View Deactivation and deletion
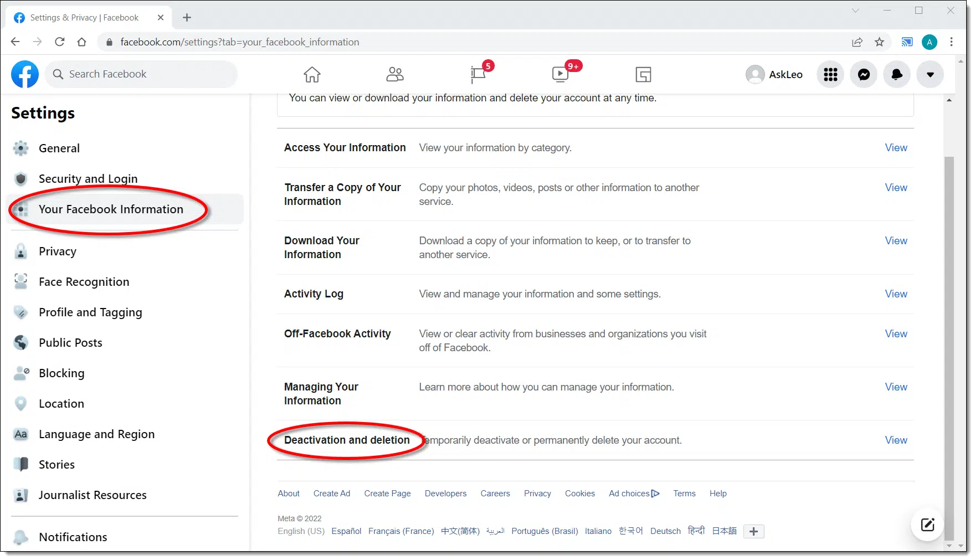This screenshot has width=975, height=560. pos(896,440)
